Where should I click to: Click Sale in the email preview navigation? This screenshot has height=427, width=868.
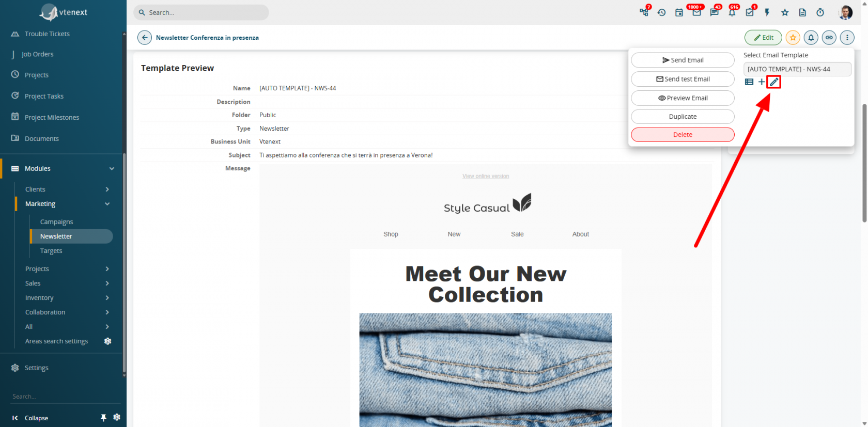[517, 234]
